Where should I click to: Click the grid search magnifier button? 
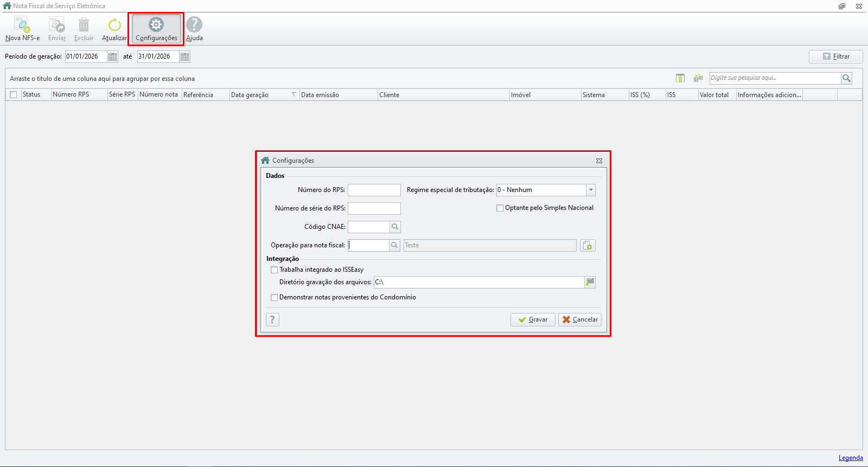tap(846, 78)
